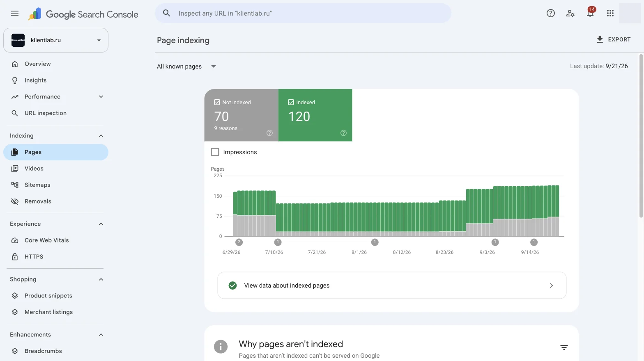Screen dimensions: 644x361
Task: Open Breadcrumbs enhancement report
Action: pos(56,351)
